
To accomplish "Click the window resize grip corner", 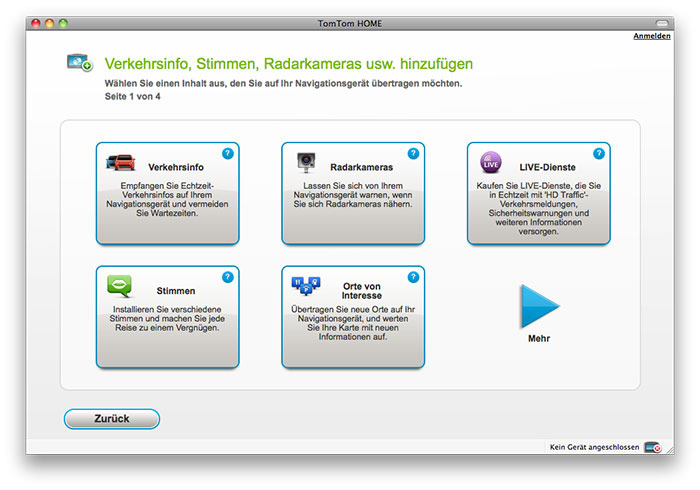I will click(x=670, y=451).
